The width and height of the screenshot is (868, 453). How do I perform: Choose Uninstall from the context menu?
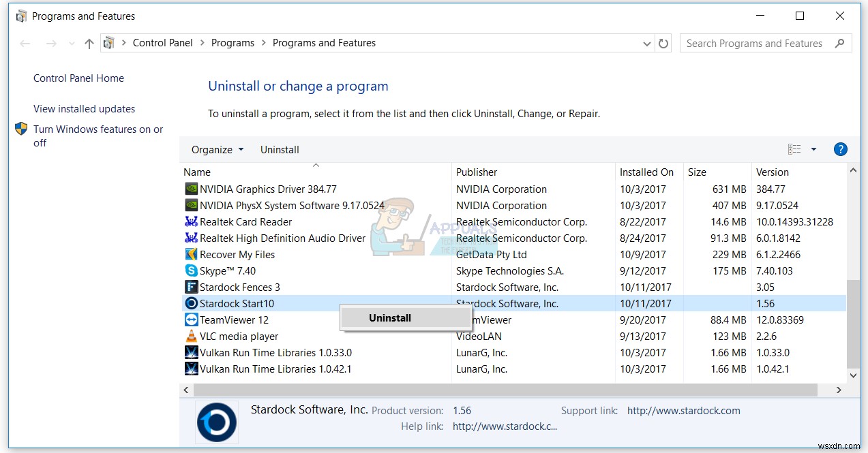pos(389,317)
